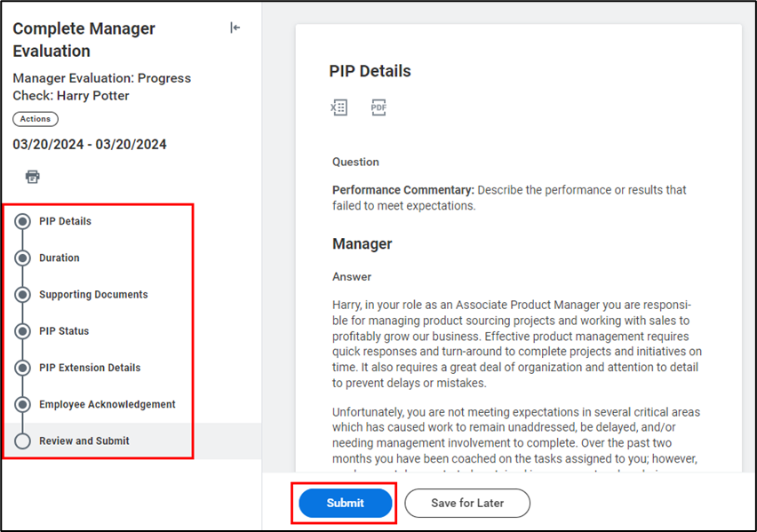Click the Duration step circle
Viewport: 757px width, 532px height.
click(x=23, y=258)
